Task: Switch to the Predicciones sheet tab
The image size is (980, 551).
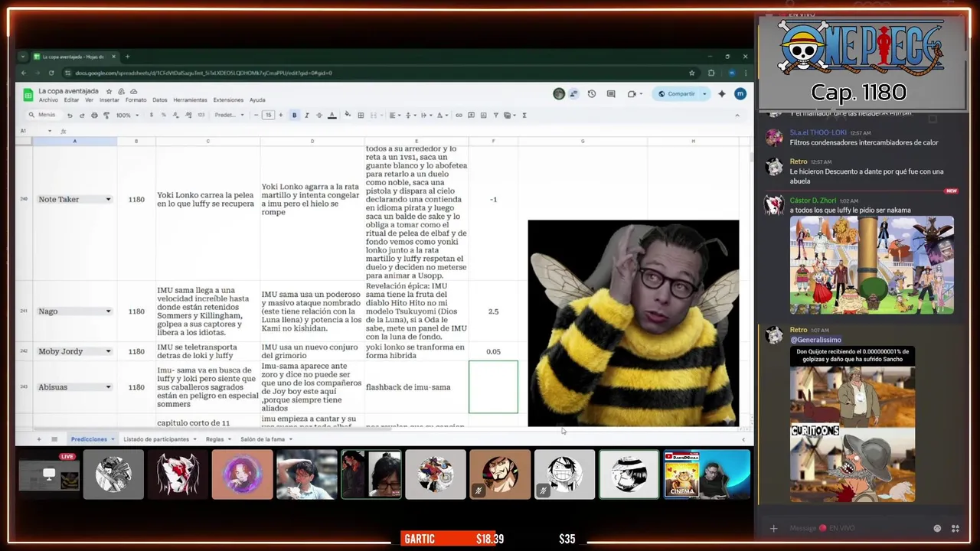Action: tap(89, 439)
